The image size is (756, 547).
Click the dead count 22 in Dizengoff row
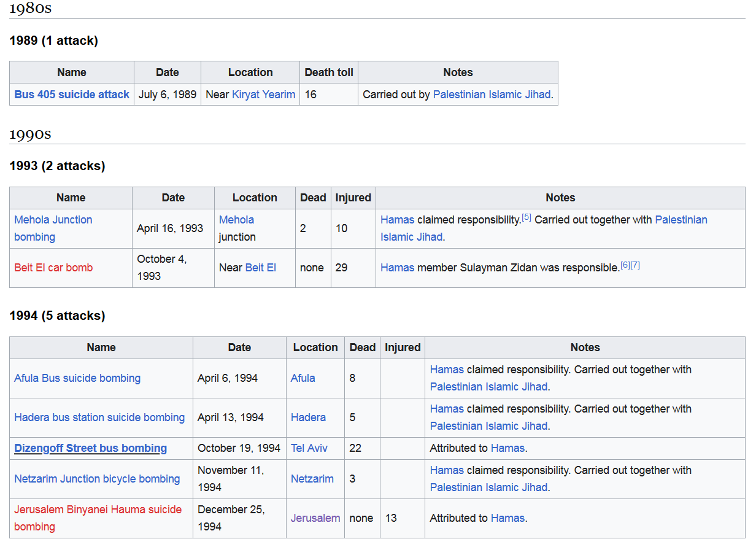tap(355, 448)
